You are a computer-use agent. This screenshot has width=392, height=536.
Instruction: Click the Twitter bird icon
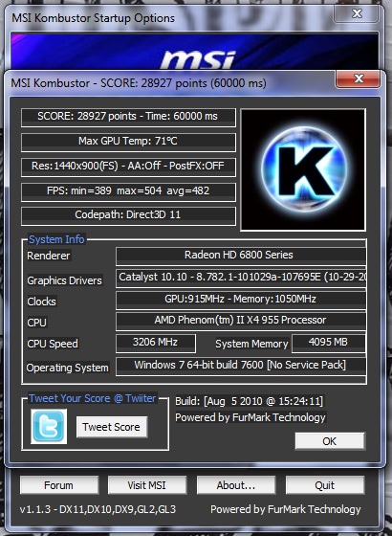pyautogui.click(x=49, y=426)
